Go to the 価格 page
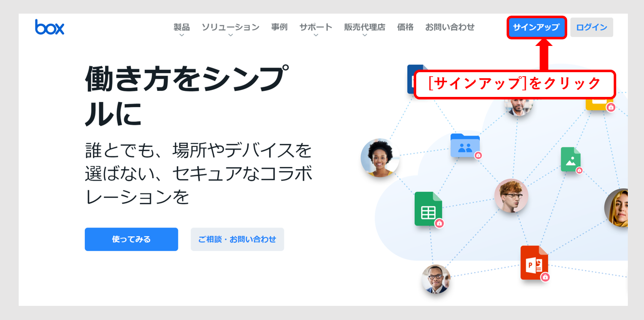This screenshot has height=320, width=644. click(405, 27)
